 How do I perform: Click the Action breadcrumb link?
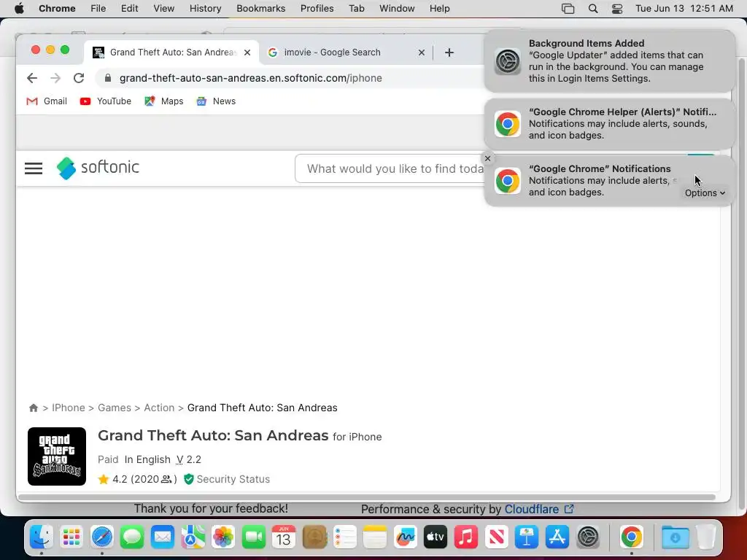click(x=159, y=408)
